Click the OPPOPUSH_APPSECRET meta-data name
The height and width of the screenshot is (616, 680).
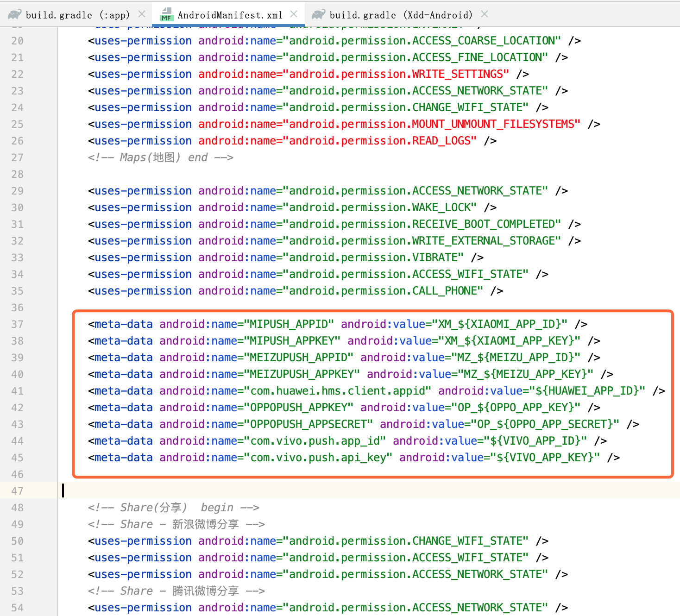click(311, 424)
